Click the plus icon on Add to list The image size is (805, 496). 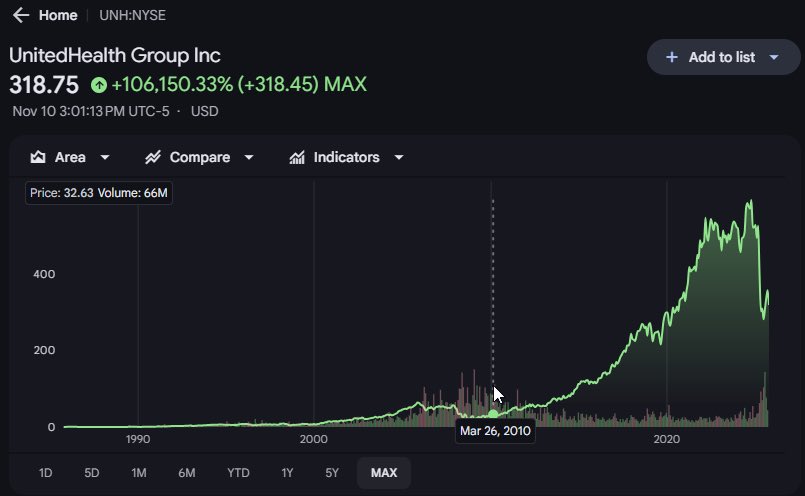click(672, 57)
